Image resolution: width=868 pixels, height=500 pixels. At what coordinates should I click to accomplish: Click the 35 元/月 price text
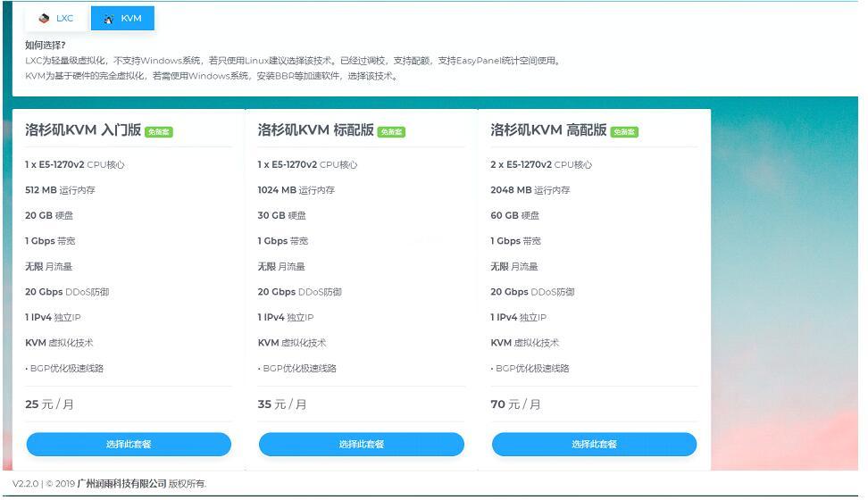[282, 404]
